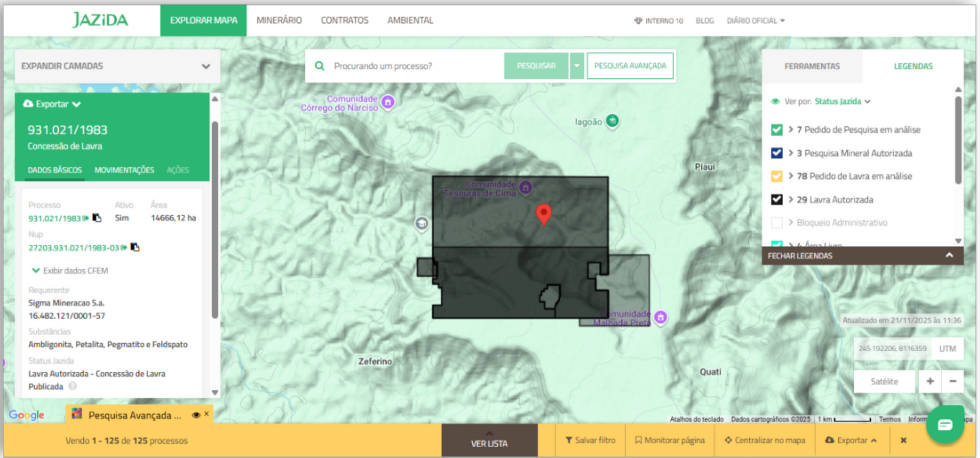980x458 pixels.
Task: Open the Status Jazida view dropdown
Action: click(842, 102)
